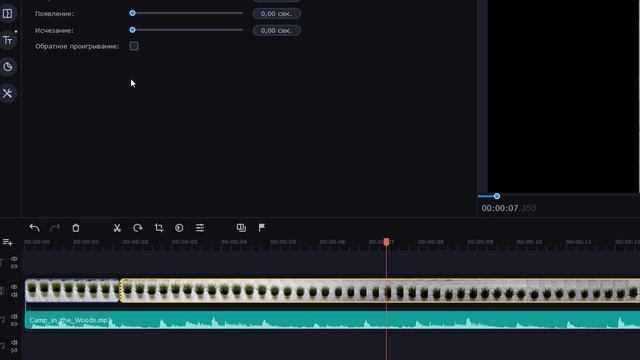
Task: Toggle visibility of the audio track
Action: [14, 316]
